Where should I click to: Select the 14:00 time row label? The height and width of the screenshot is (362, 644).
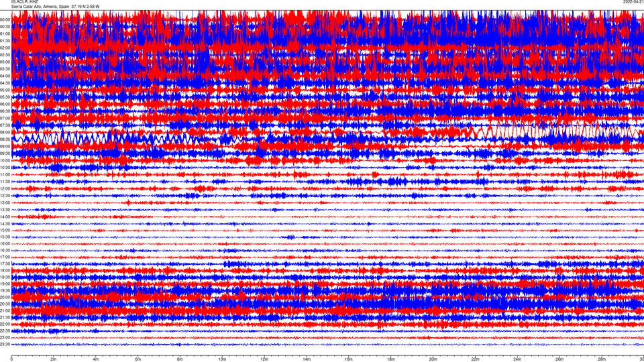point(5,217)
